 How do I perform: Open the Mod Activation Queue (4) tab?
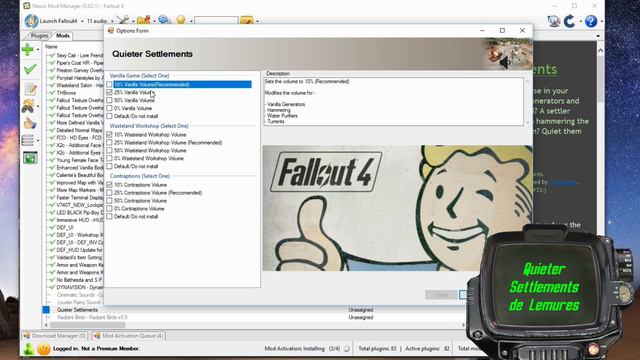coord(128,336)
